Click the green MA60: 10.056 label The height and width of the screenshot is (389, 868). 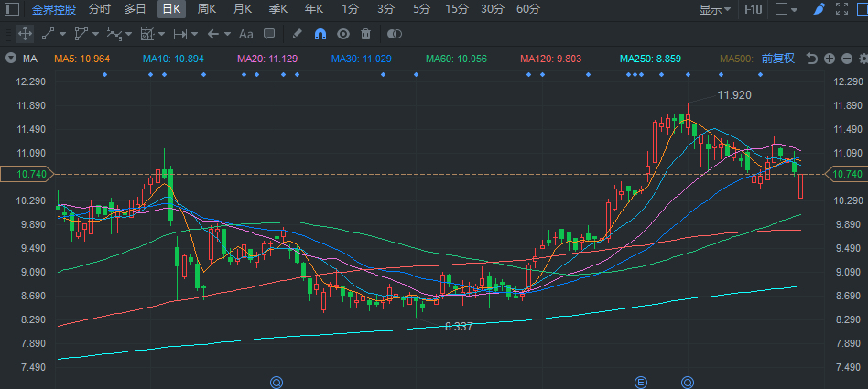coord(456,59)
